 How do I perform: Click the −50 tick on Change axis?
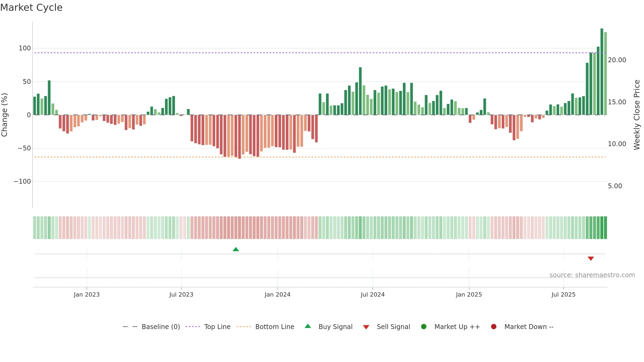pyautogui.click(x=24, y=148)
